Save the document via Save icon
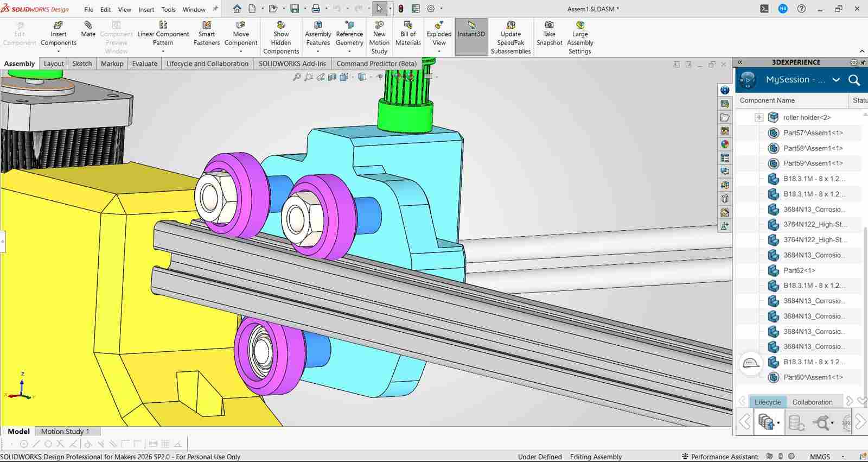The width and height of the screenshot is (868, 462). point(295,9)
